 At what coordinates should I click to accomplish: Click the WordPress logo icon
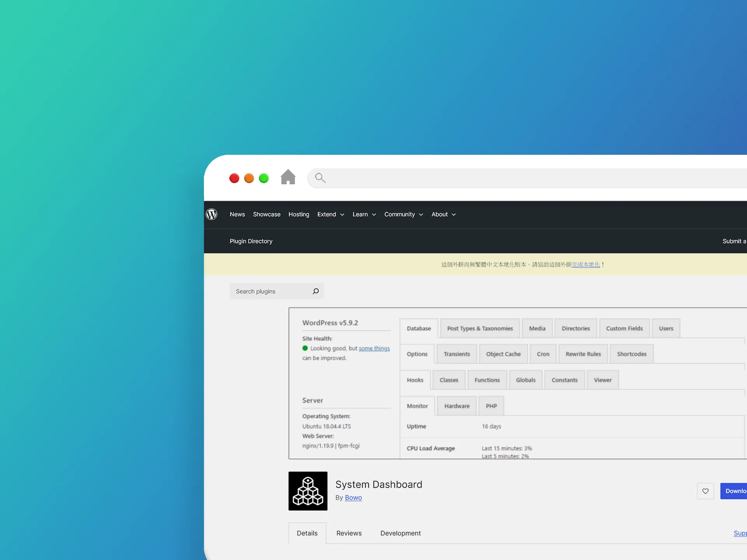(x=211, y=214)
